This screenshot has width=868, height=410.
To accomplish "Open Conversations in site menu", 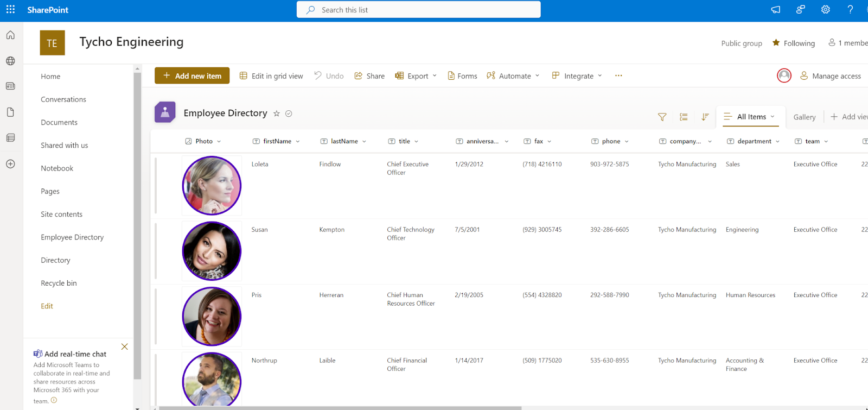I will coord(63,99).
